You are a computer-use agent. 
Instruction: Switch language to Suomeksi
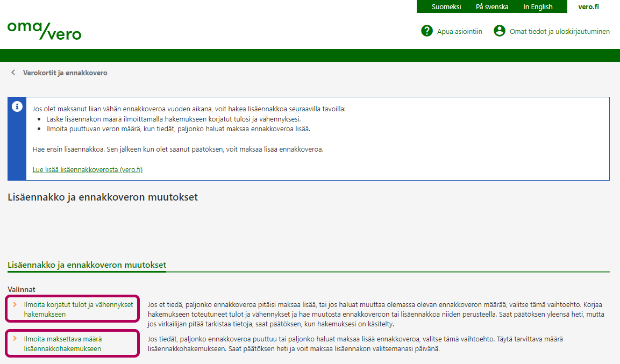point(446,7)
